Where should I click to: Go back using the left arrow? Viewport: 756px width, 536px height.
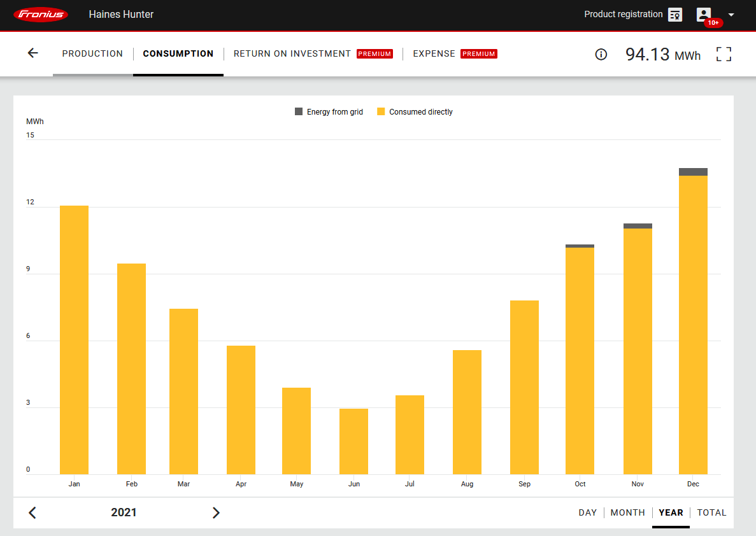point(33,53)
